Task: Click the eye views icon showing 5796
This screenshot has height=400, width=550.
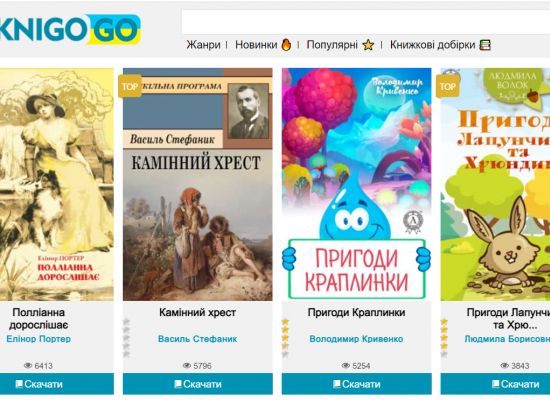Action: (187, 366)
